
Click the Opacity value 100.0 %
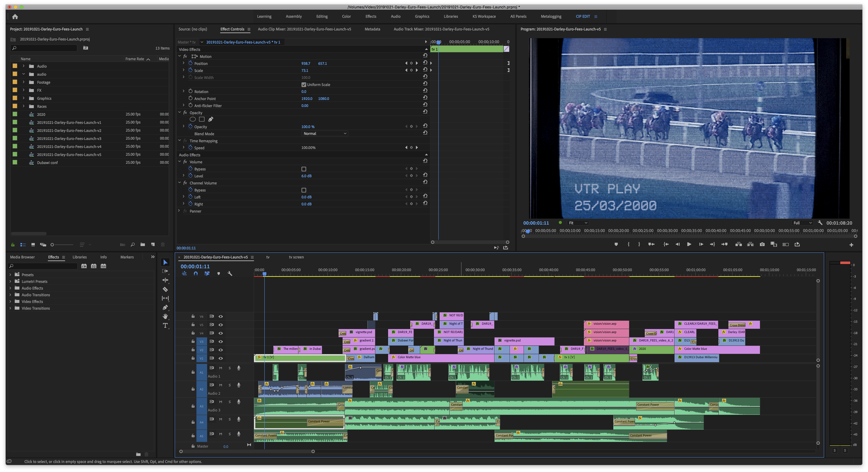pos(308,127)
